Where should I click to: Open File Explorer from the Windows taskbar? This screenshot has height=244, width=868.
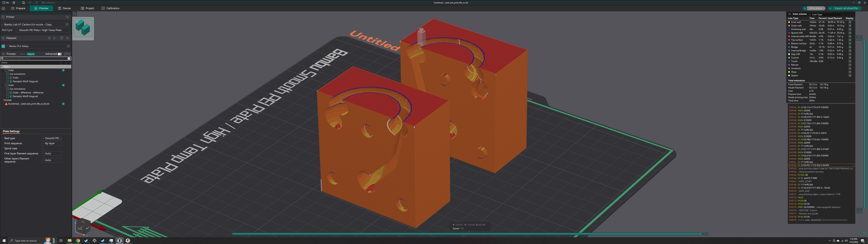(x=69, y=241)
